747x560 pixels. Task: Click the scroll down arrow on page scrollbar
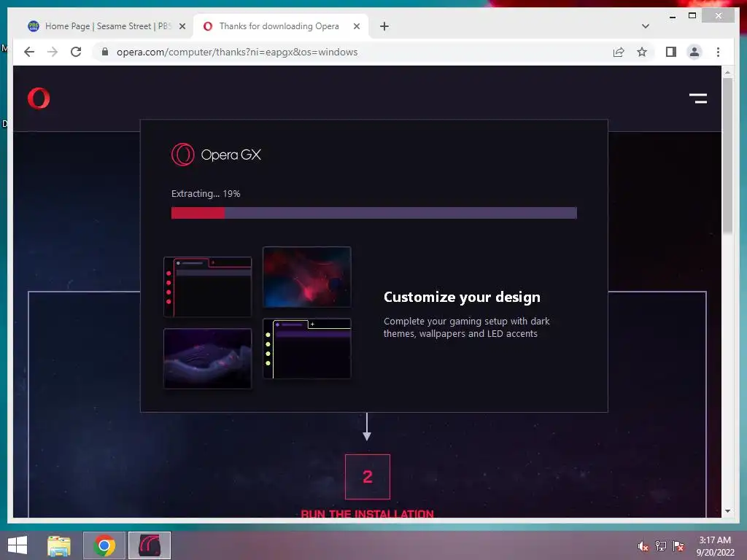pos(727,511)
